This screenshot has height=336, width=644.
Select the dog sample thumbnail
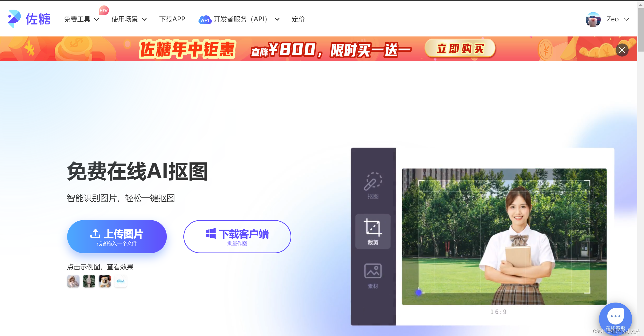click(x=105, y=281)
